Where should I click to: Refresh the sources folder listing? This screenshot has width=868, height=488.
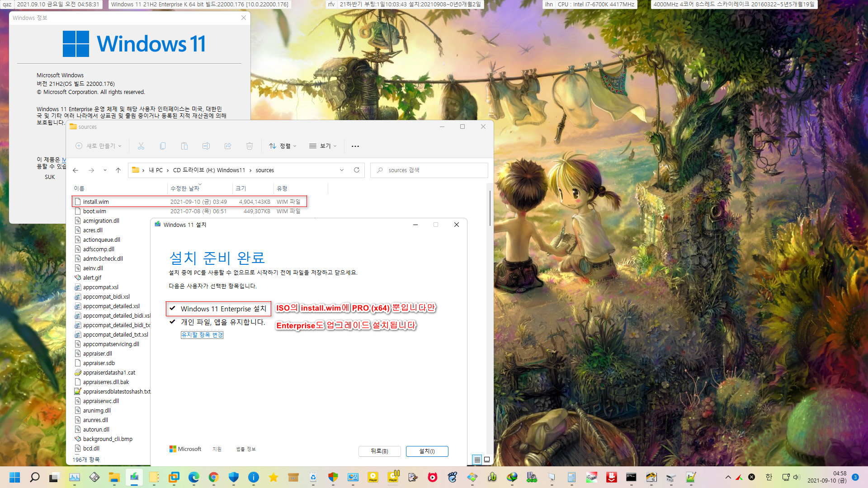(x=357, y=170)
